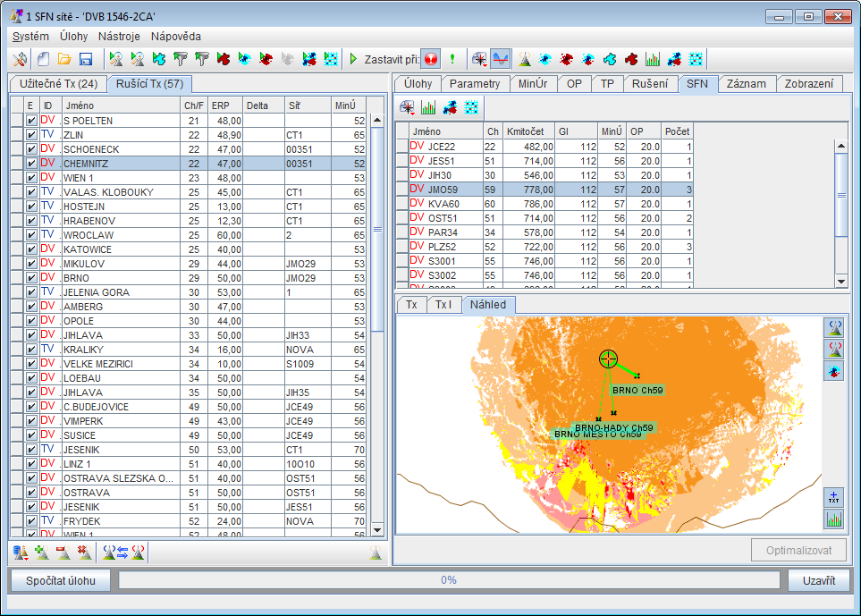861x616 pixels.
Task: Click the terrain profile wave icon
Action: [x=501, y=59]
